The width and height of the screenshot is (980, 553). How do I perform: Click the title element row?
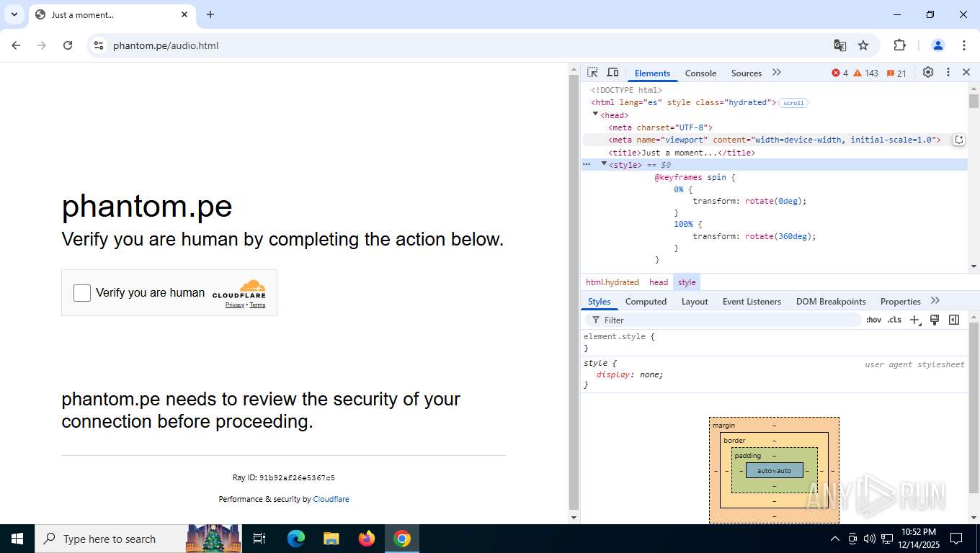[682, 153]
